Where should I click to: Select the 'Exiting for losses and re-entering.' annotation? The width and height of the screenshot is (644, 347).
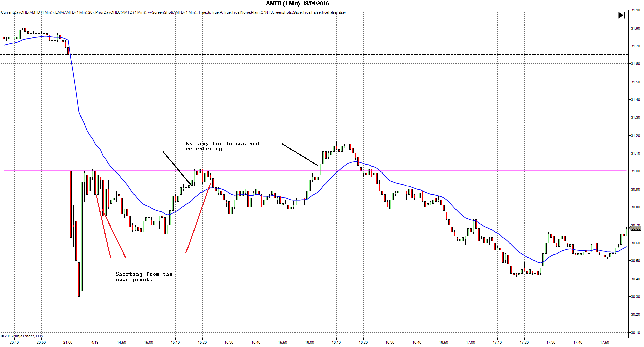tap(222, 146)
